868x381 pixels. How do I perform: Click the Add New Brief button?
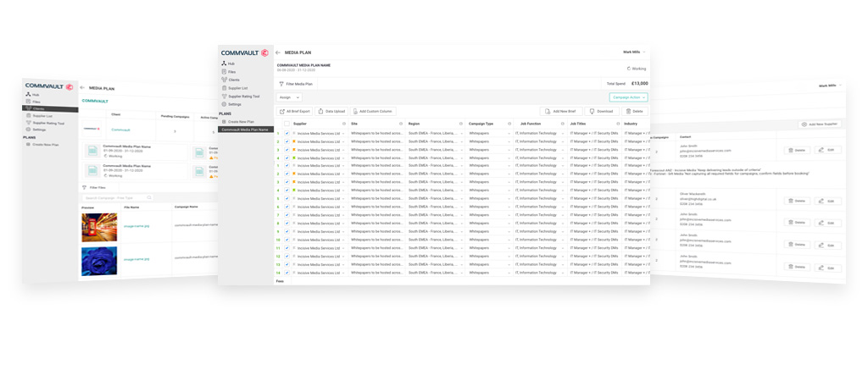click(561, 111)
